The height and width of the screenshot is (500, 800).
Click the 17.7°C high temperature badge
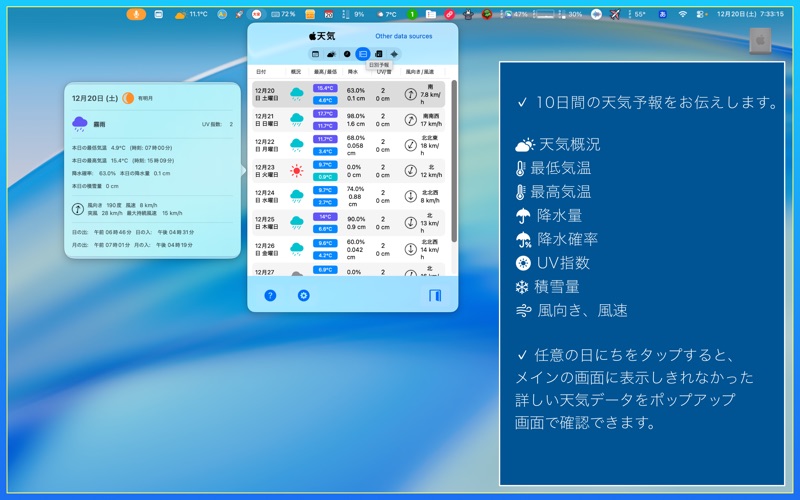click(x=325, y=114)
